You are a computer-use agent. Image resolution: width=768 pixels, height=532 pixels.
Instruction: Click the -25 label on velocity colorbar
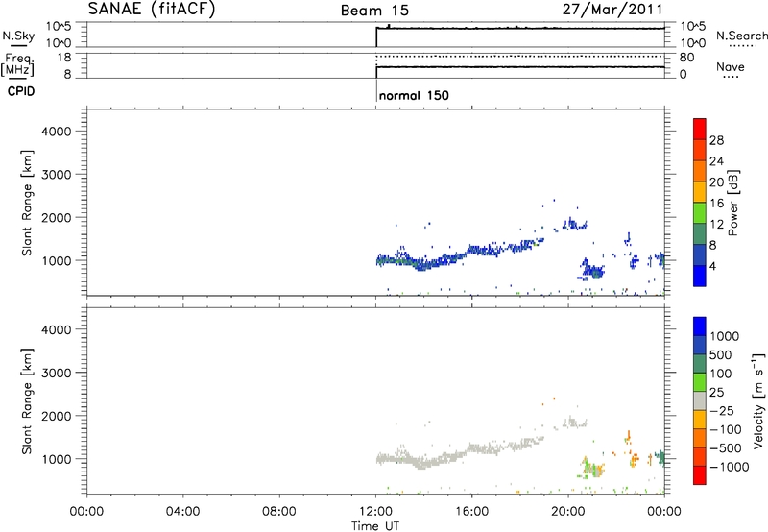(722, 411)
